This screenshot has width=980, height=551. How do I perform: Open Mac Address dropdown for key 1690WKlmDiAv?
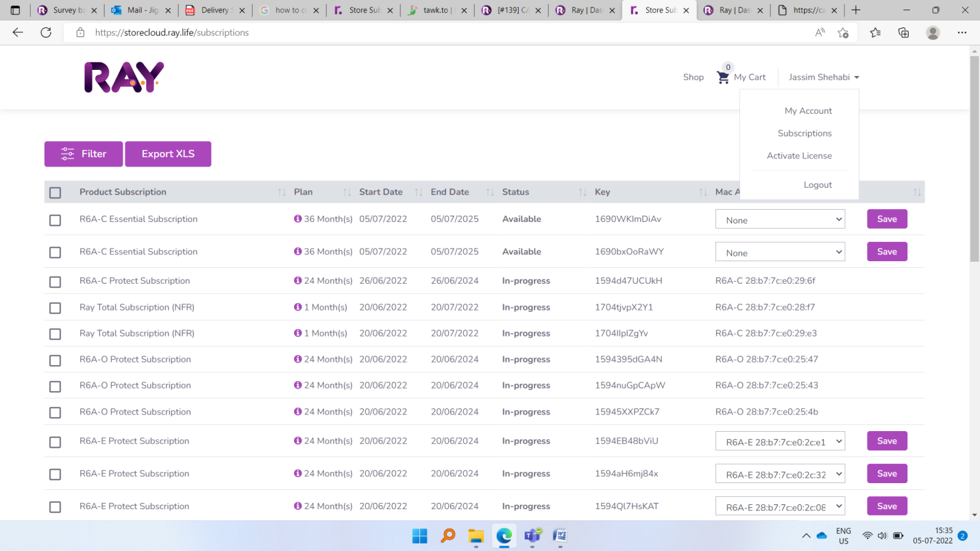pyautogui.click(x=780, y=219)
